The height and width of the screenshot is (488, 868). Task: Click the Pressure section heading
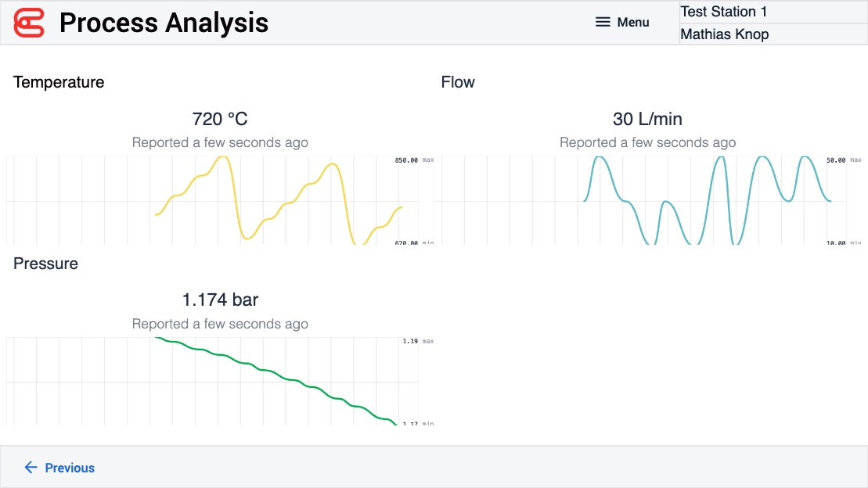click(45, 264)
